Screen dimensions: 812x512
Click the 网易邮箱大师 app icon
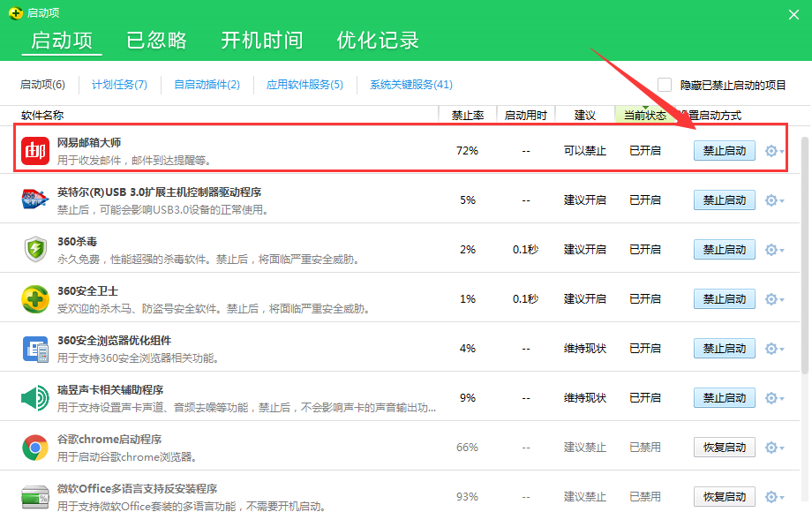point(35,150)
